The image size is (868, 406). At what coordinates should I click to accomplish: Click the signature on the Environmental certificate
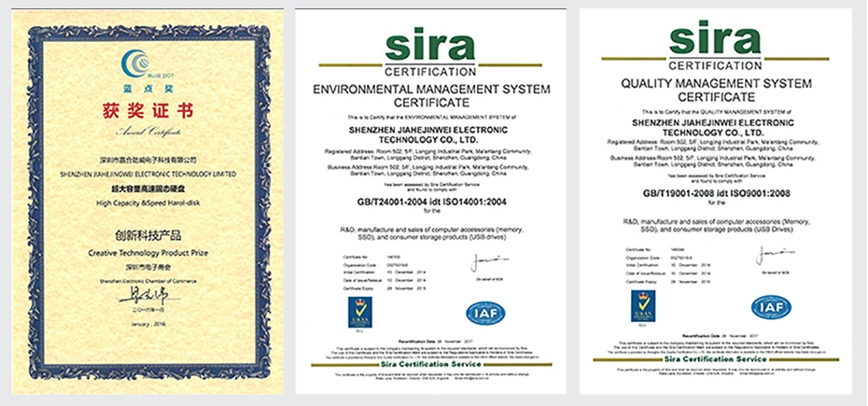[489, 262]
